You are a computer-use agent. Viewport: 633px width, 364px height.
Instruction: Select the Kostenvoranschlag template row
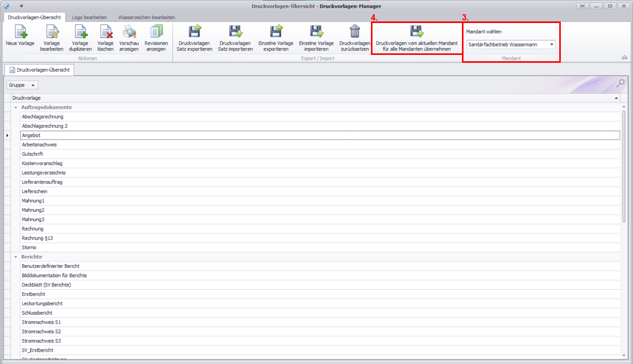[42, 164]
